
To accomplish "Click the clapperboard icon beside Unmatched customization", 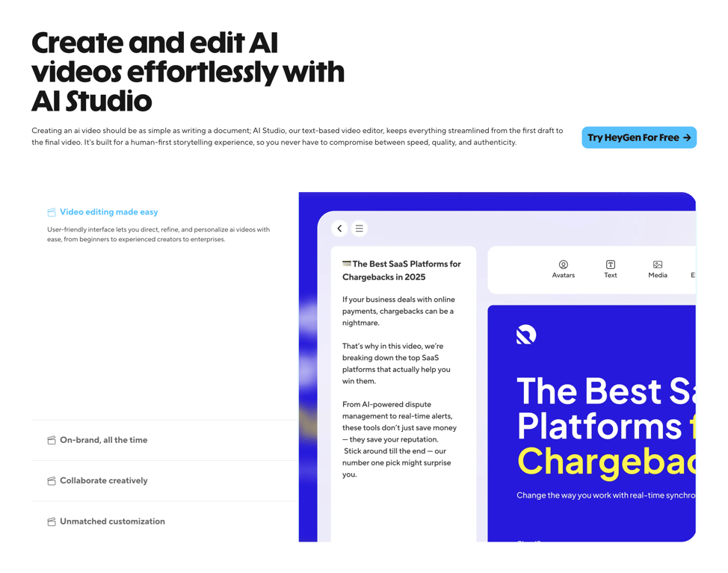I will [x=52, y=522].
